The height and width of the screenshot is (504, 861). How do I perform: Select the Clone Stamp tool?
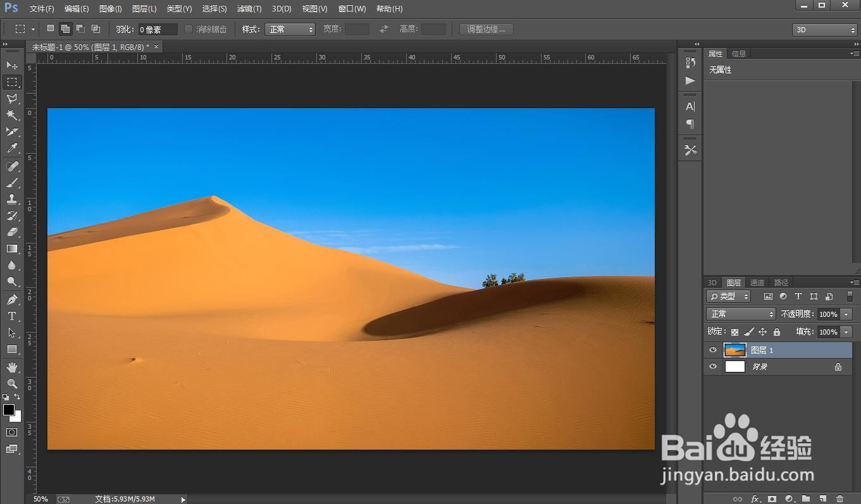[x=12, y=199]
